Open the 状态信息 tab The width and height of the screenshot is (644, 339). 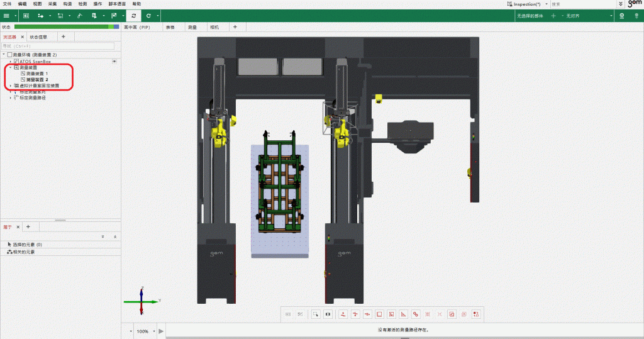tap(38, 37)
